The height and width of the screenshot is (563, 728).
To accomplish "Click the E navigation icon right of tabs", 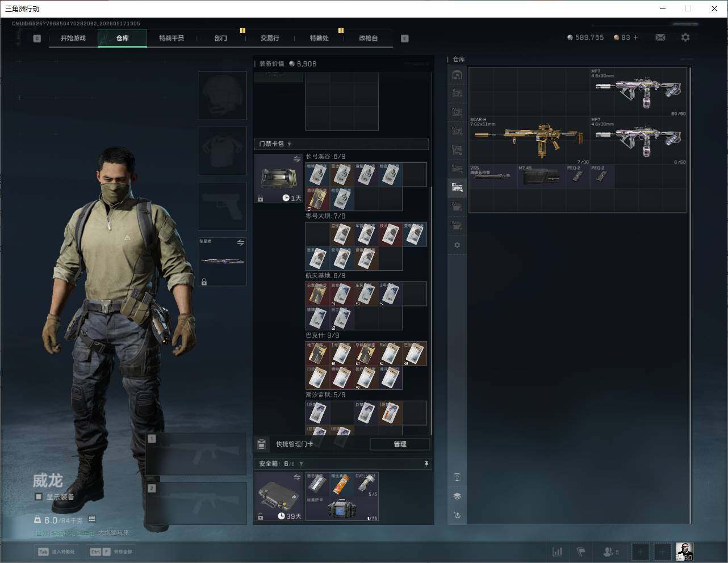I will 404,39.
